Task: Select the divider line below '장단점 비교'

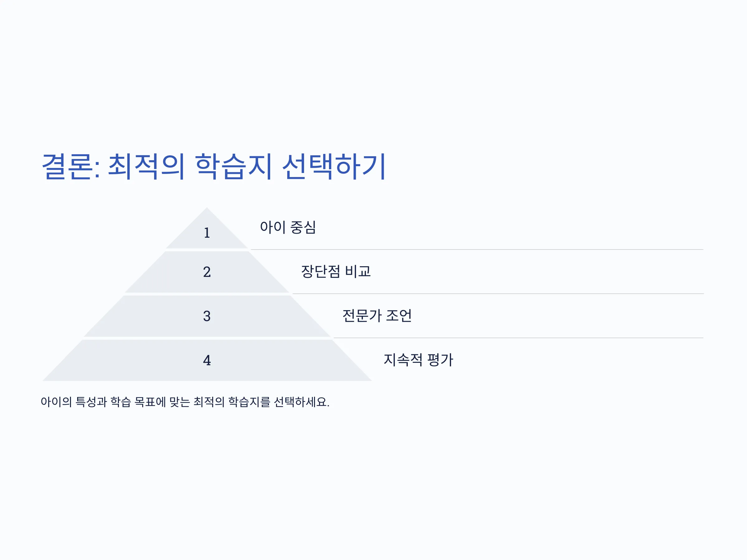Action: click(x=498, y=294)
